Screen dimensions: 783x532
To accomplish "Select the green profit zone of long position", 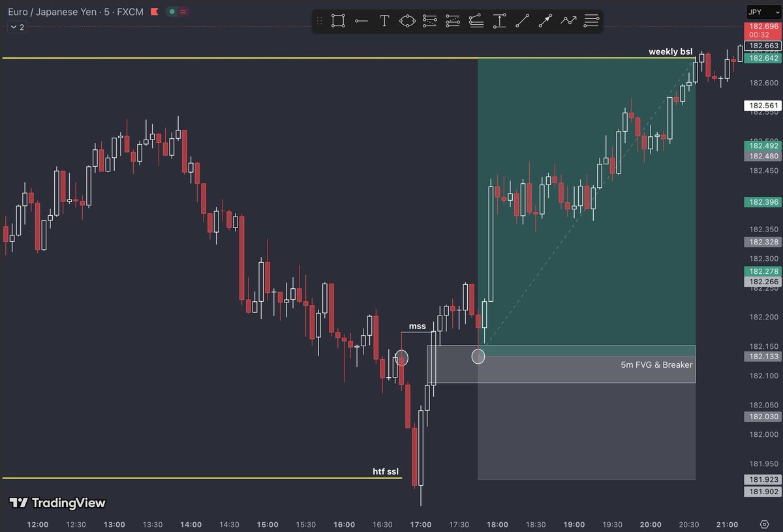I will point(587,207).
